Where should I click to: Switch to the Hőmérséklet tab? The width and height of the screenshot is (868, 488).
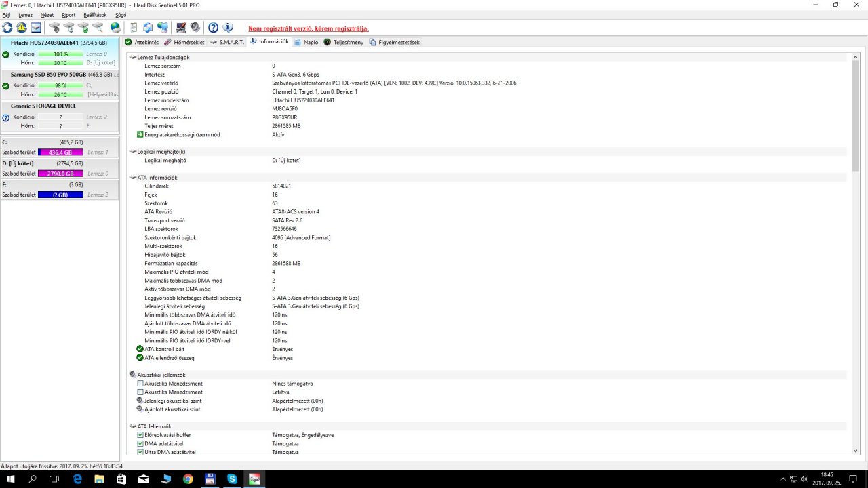click(186, 42)
